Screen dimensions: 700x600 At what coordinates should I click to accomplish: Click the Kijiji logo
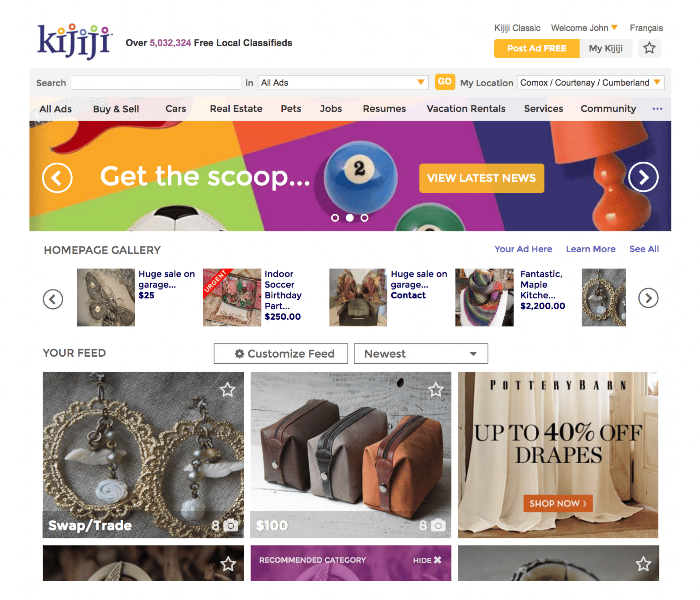point(74,42)
